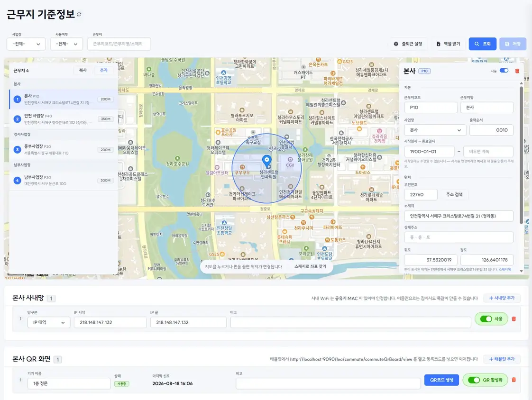Click the detail panel's vertical scrollbar

coord(521,155)
